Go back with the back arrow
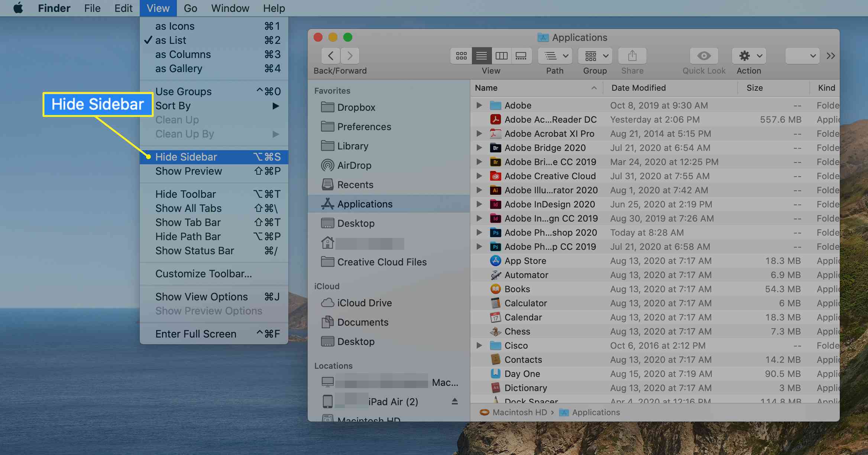This screenshot has width=868, height=455. 331,56
